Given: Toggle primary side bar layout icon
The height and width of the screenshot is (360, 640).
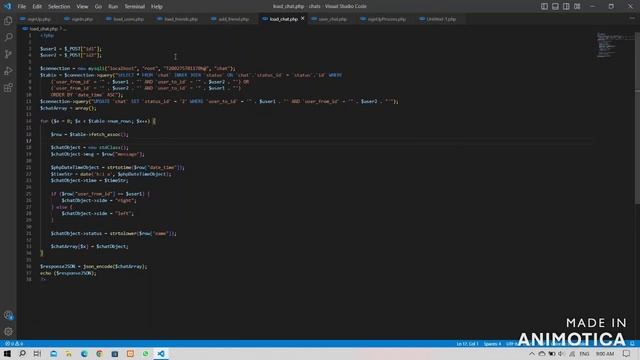Looking at the screenshot, I should [x=544, y=6].
